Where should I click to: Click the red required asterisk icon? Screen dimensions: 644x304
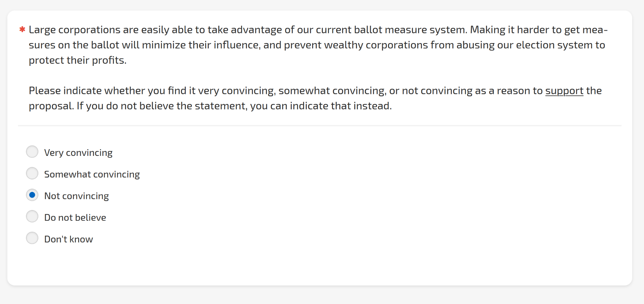(x=22, y=30)
